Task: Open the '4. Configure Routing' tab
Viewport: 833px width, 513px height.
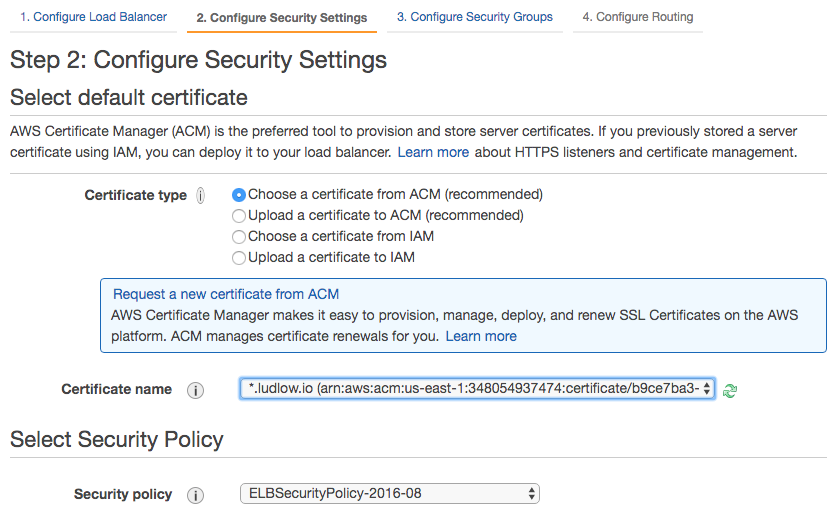Action: 638,17
